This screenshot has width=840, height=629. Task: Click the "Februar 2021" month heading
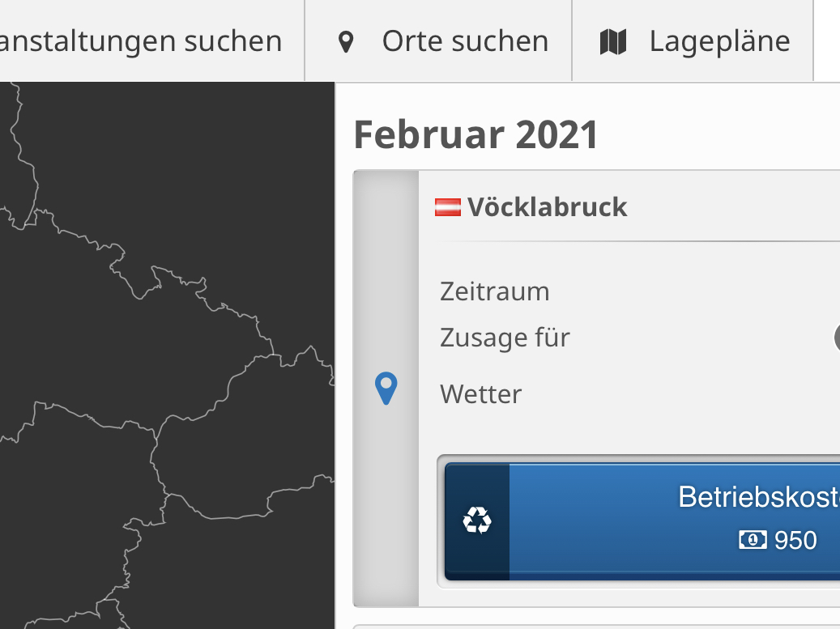click(475, 135)
